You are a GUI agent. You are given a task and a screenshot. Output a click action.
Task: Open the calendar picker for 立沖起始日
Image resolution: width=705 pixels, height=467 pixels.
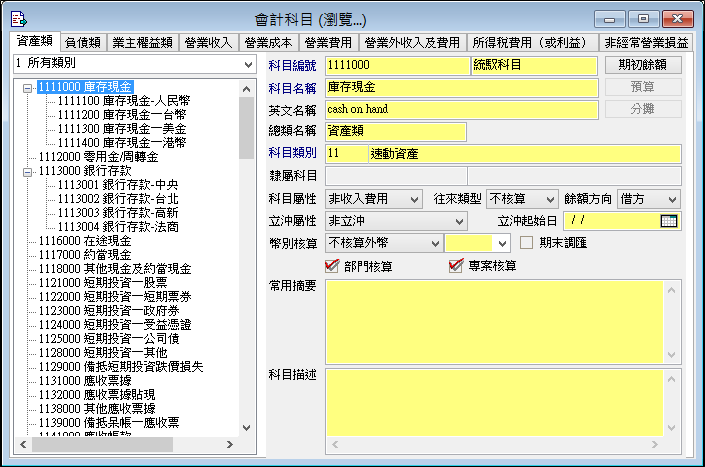pyautogui.click(x=669, y=221)
